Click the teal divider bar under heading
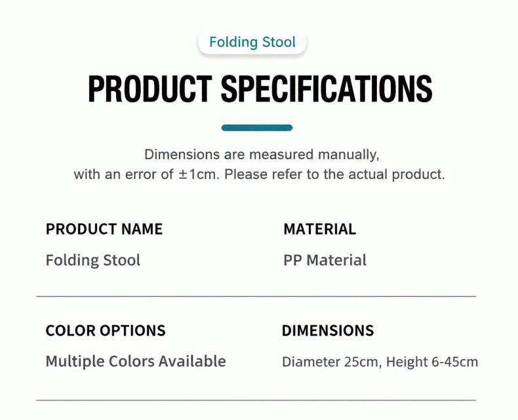The image size is (518, 420). pos(256,128)
